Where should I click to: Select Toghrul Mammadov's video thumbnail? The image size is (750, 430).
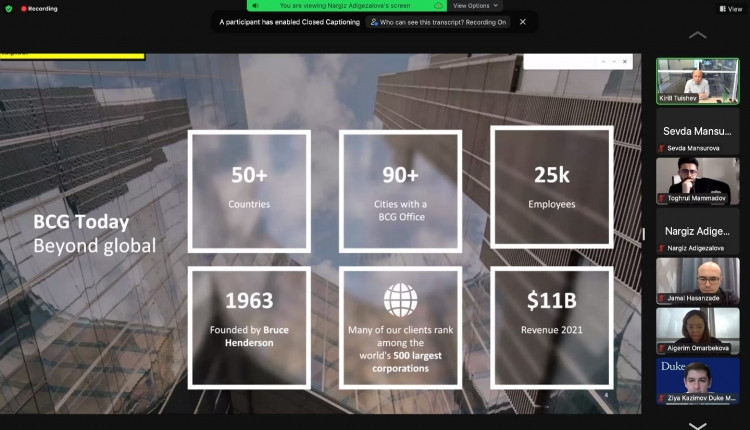click(x=697, y=181)
